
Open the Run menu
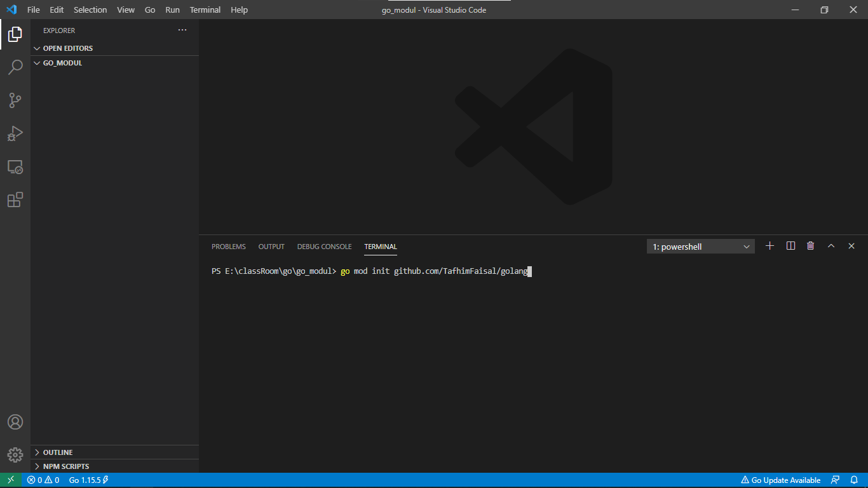(x=172, y=10)
